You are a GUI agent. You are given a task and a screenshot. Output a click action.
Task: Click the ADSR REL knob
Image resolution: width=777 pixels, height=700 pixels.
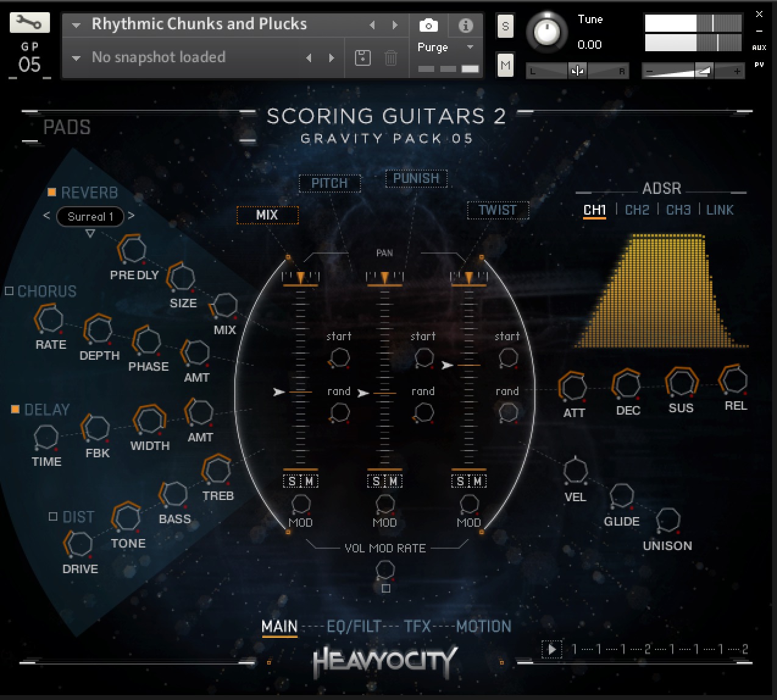[x=734, y=380]
